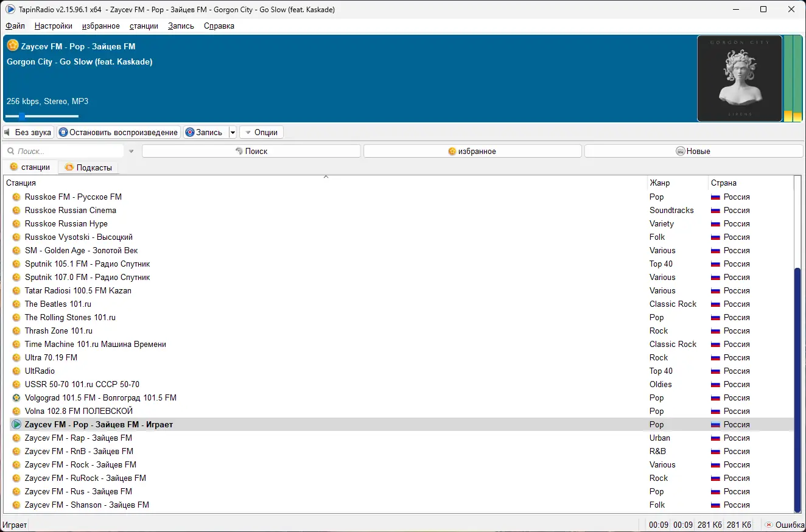The height and width of the screenshot is (532, 806).
Task: Click the Variety genre cell
Action: pos(662,224)
